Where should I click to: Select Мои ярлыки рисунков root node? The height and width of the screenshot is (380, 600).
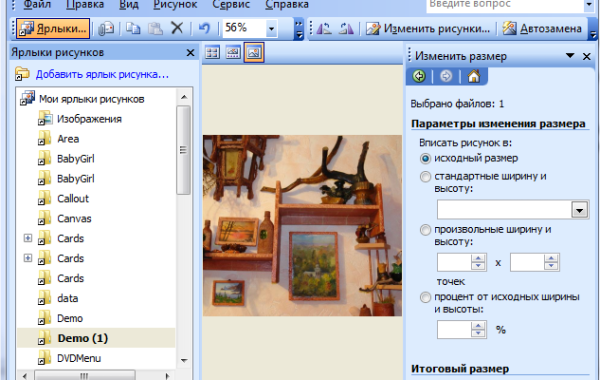point(91,99)
